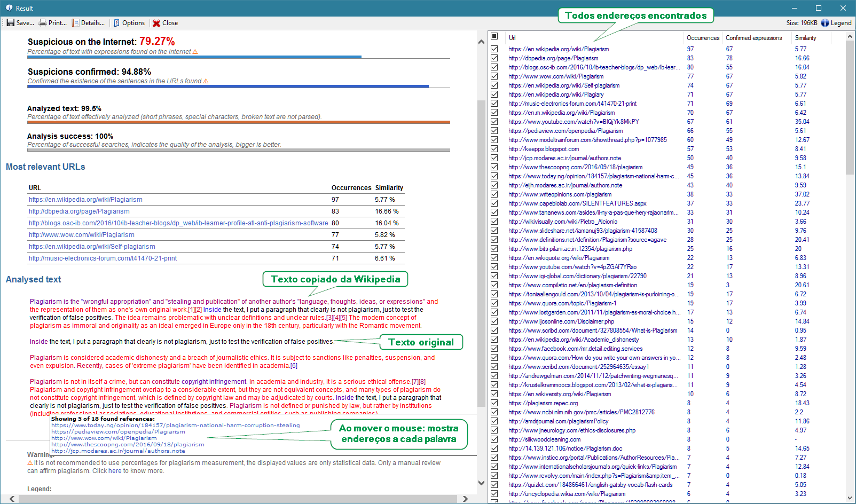Viewport: 856px width, 504px height.
Task: Open the Self-plagiarism Wikipedia link
Action: (x=91, y=246)
